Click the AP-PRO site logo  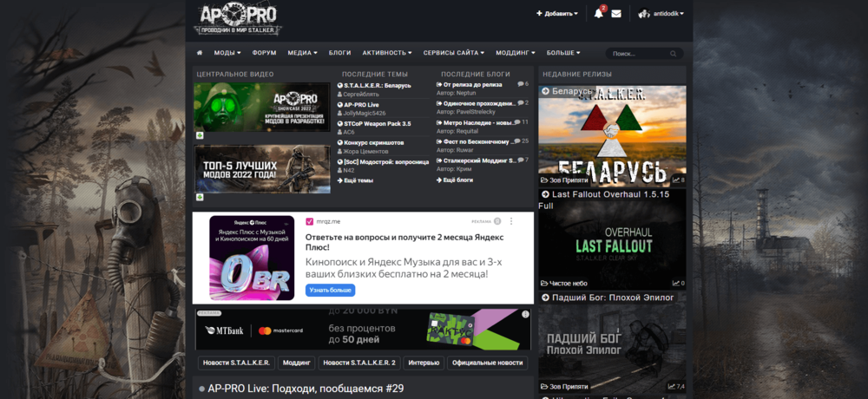239,21
